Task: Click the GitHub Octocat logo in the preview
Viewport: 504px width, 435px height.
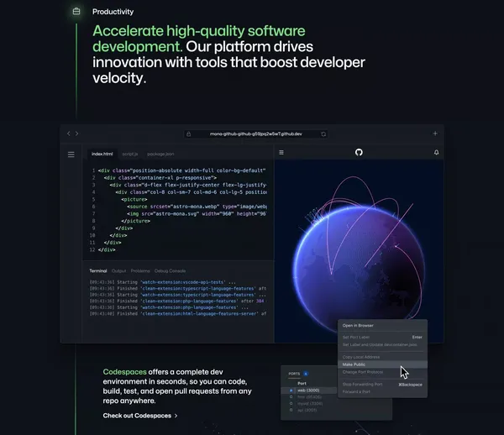Action: (359, 152)
